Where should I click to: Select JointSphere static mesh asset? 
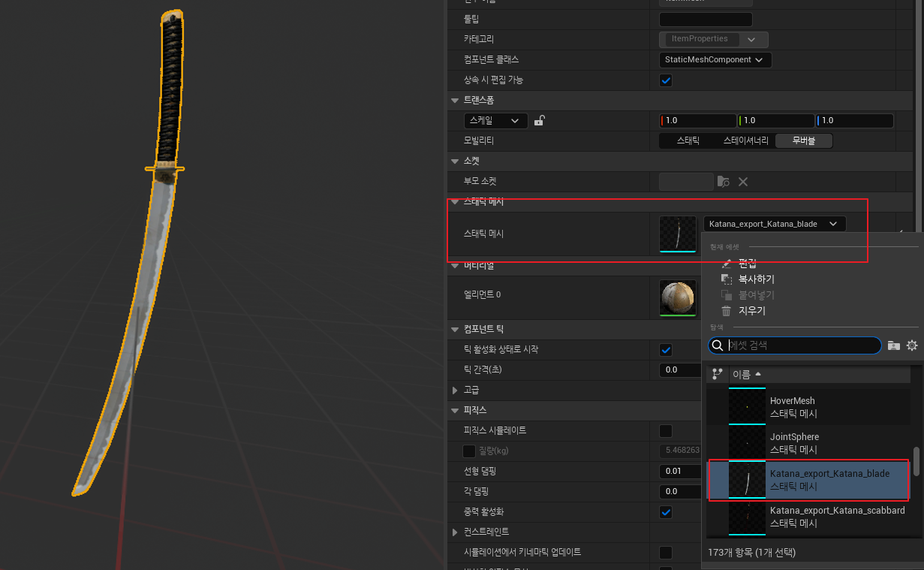click(809, 443)
